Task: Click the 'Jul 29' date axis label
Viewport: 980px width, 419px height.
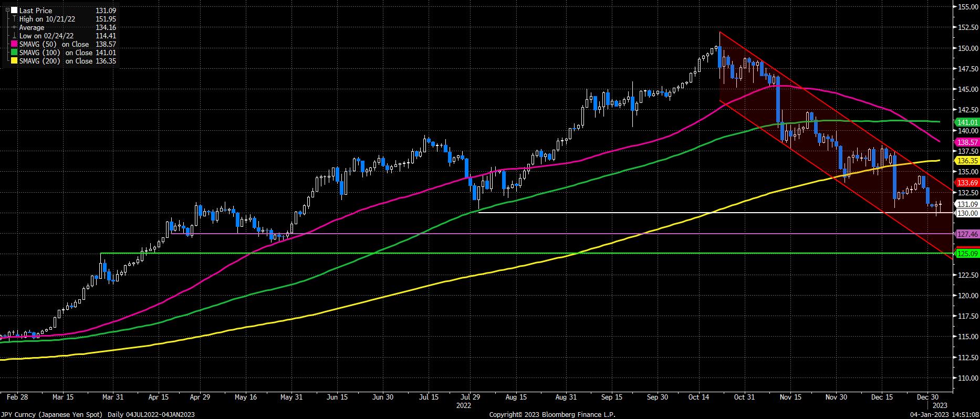Action: coord(471,397)
